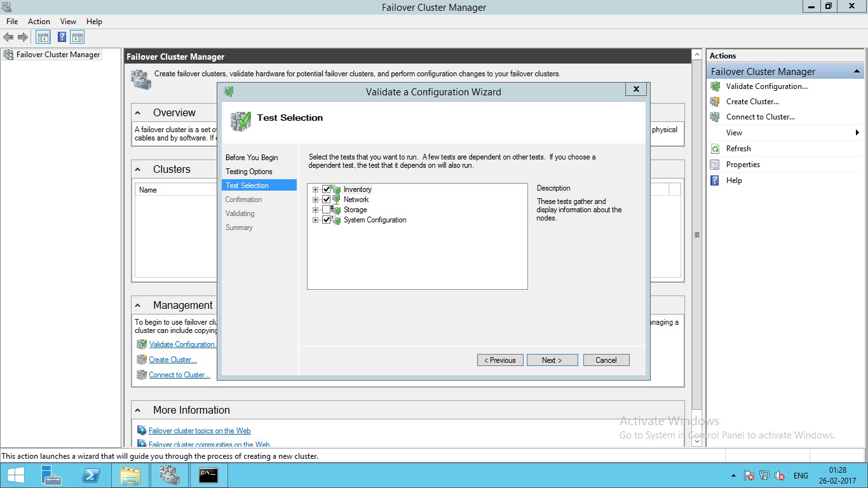Expand the Network test node
Viewport: 868px width, 488px height.
point(315,200)
